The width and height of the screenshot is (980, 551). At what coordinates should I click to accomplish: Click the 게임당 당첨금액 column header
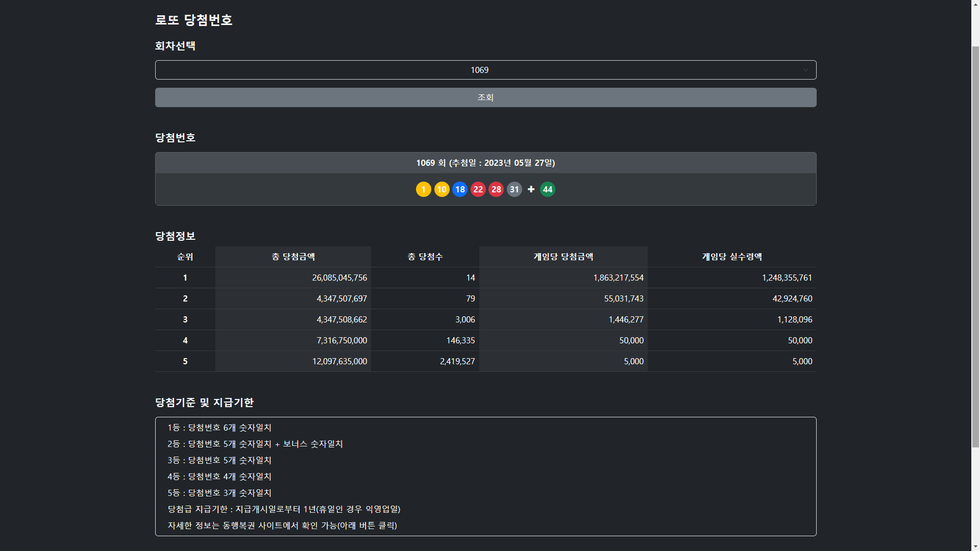(563, 257)
